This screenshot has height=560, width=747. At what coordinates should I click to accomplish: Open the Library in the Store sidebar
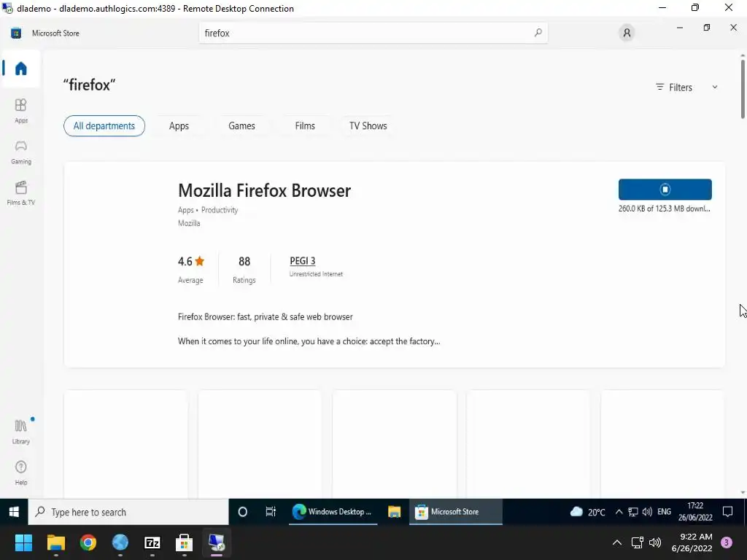pyautogui.click(x=21, y=432)
